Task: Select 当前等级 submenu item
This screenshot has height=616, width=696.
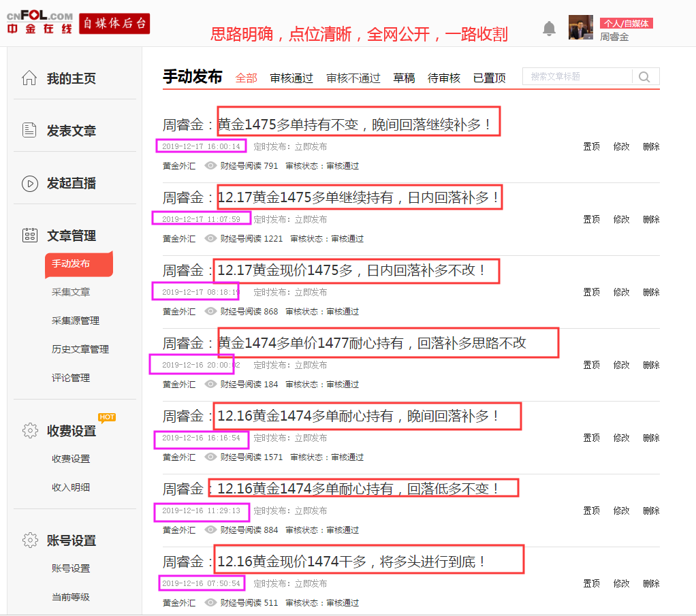Action: (71, 597)
